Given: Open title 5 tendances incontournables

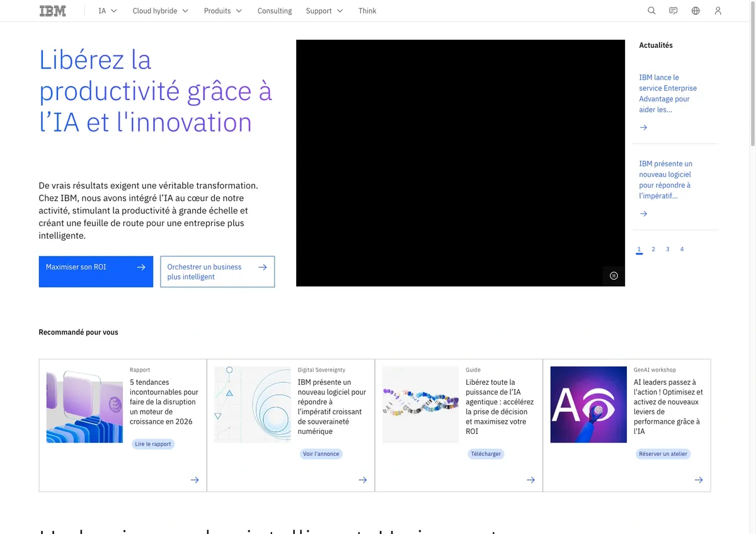Looking at the screenshot, I should click(164, 402).
